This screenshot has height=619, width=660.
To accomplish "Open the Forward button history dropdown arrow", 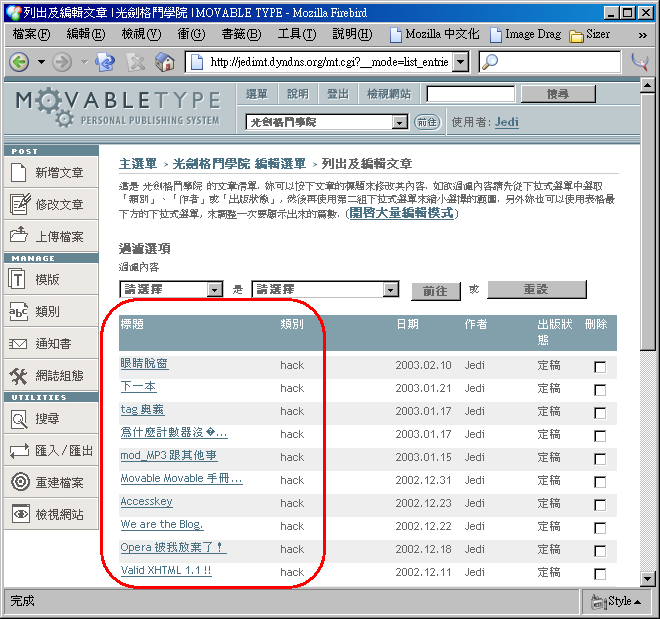I will 84,62.
